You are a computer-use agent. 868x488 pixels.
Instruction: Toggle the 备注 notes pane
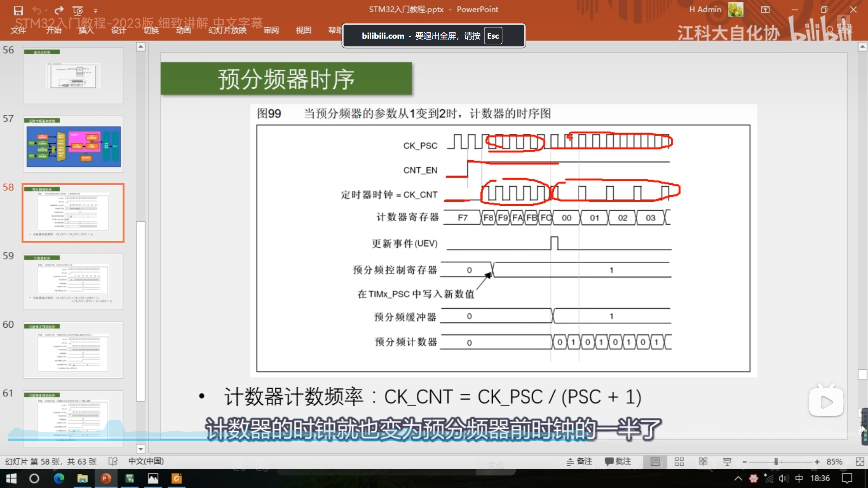coord(579,462)
